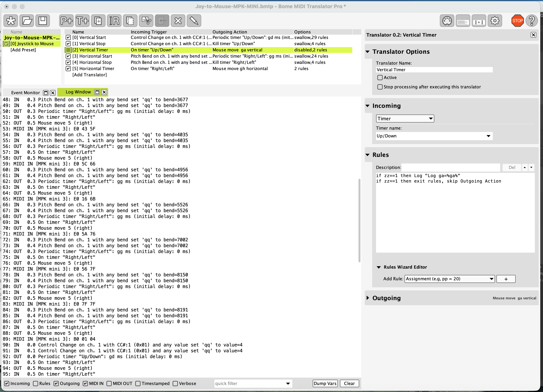543x392 pixels.
Task: Click the Save floppy disk icon
Action: point(43,21)
